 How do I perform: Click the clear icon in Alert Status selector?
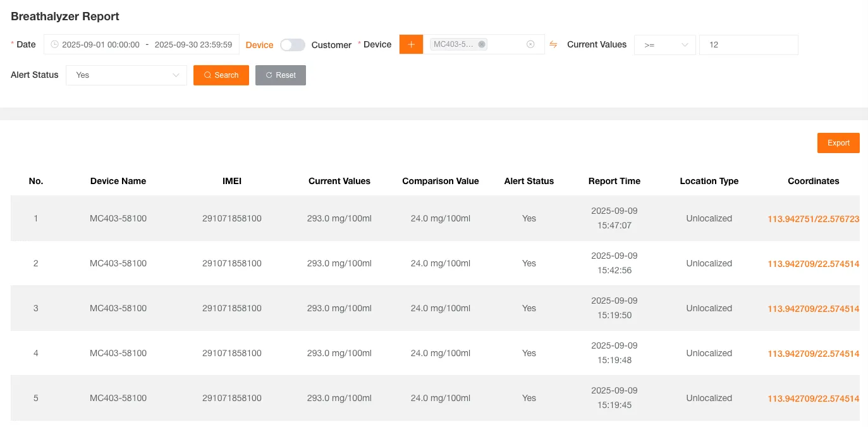[x=176, y=75]
